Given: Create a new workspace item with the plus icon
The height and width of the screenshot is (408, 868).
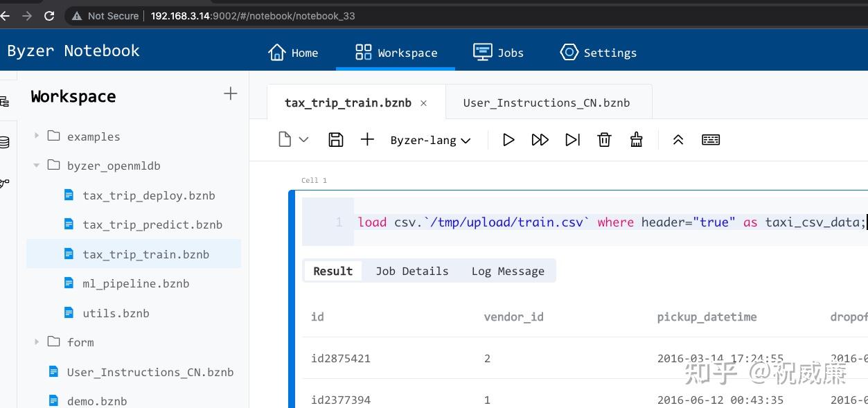Looking at the screenshot, I should click(231, 94).
